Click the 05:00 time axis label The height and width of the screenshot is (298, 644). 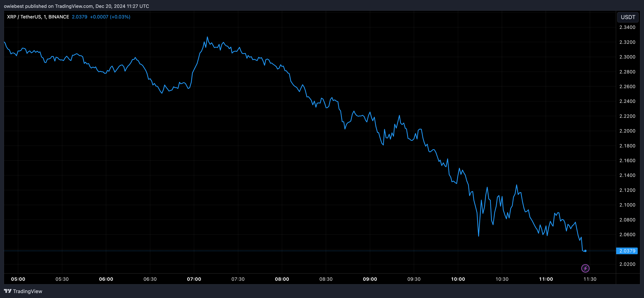pyautogui.click(x=18, y=279)
